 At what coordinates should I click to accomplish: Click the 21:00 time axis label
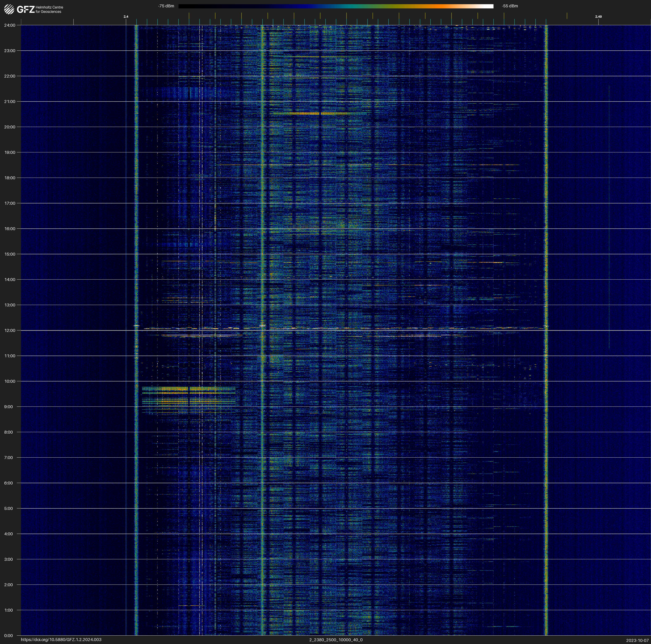coord(10,102)
